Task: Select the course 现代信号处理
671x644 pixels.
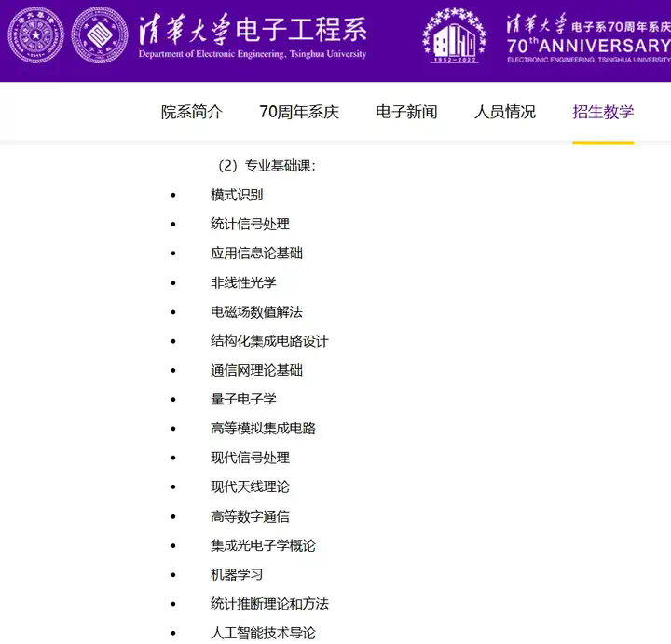Action: click(x=250, y=458)
